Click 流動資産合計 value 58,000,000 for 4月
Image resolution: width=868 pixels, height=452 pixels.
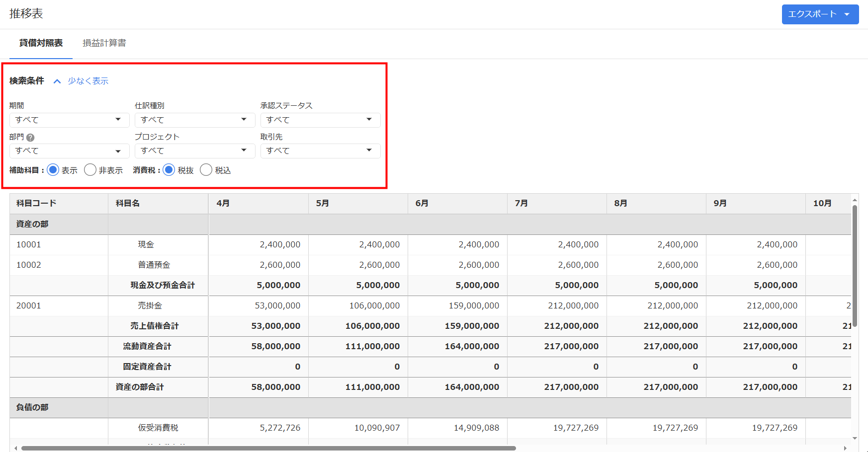point(276,346)
